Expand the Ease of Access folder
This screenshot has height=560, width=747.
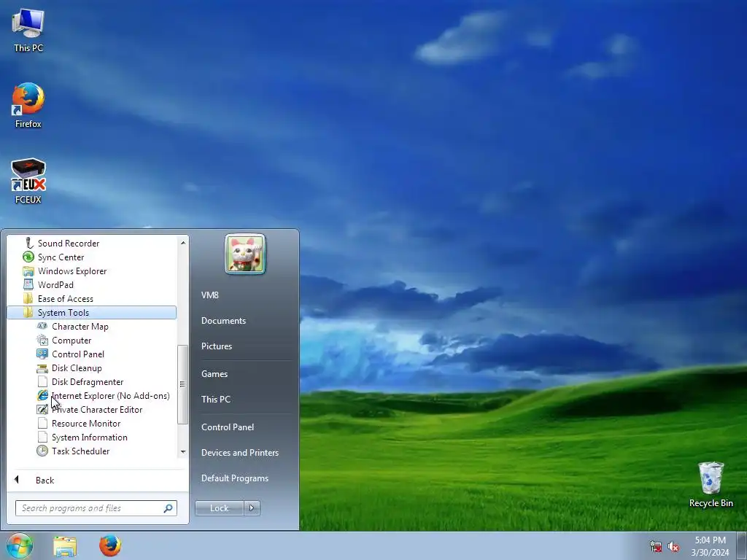[x=91, y=298]
